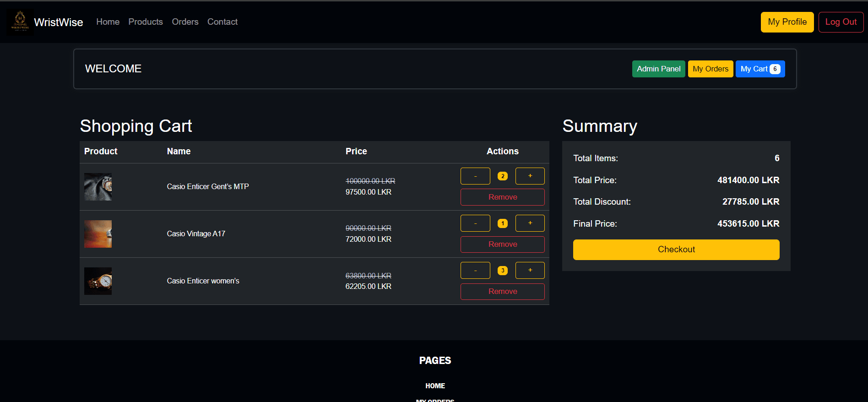868x402 pixels.
Task: Increase quantity of Casio Enticer women's
Action: (x=530, y=271)
